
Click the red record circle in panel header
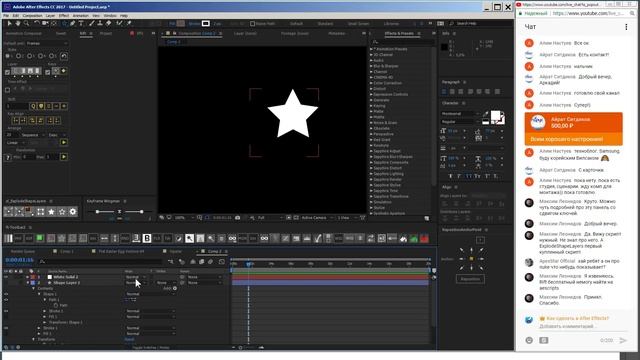click(132, 33)
